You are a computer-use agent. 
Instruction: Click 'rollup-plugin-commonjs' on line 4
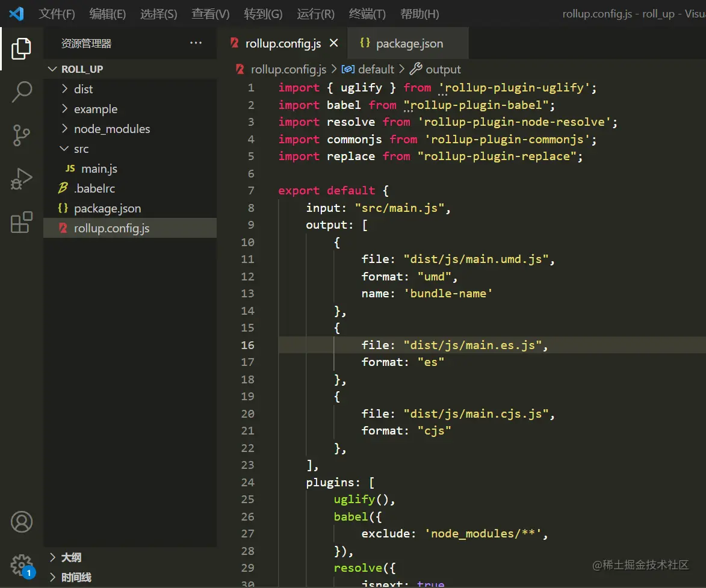pos(507,139)
